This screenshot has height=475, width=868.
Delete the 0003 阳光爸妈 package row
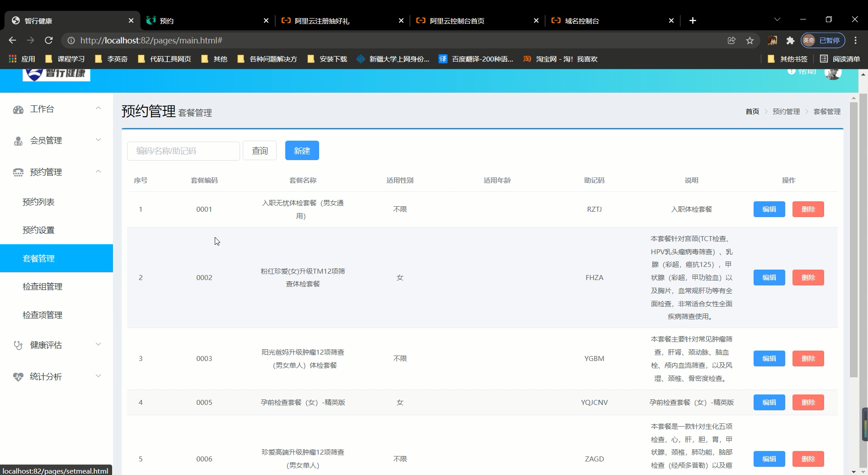(x=808, y=359)
